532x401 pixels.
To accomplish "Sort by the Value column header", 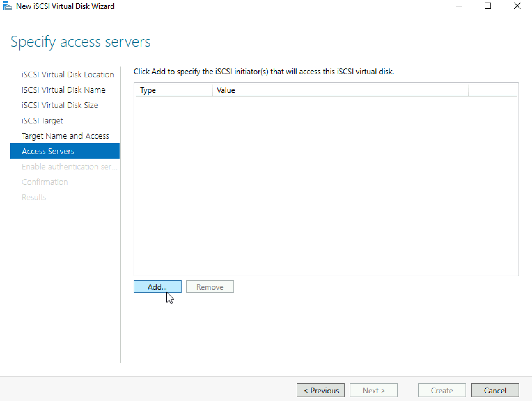I will point(340,90).
